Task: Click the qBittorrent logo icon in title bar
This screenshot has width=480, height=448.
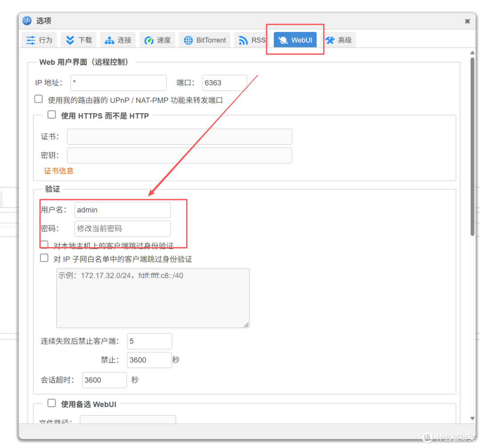Action: 27,20
